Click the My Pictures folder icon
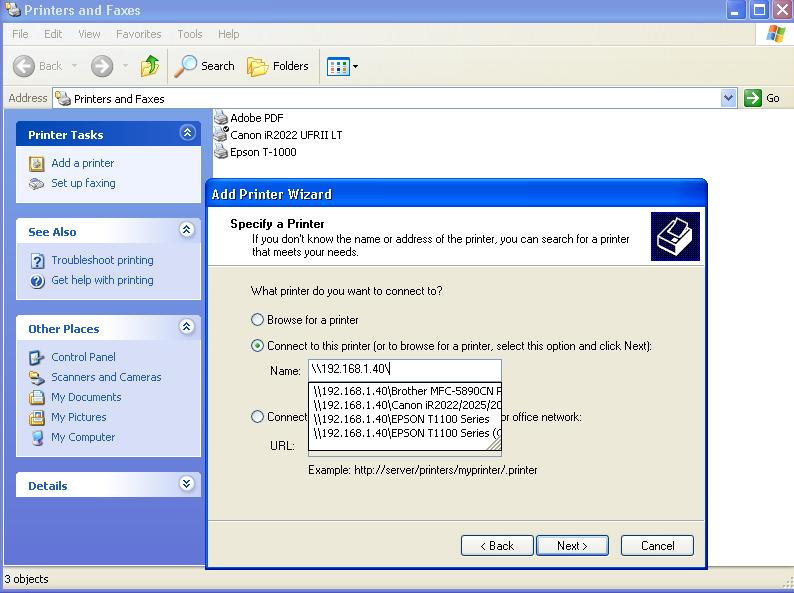The height and width of the screenshot is (593, 794). click(x=36, y=417)
